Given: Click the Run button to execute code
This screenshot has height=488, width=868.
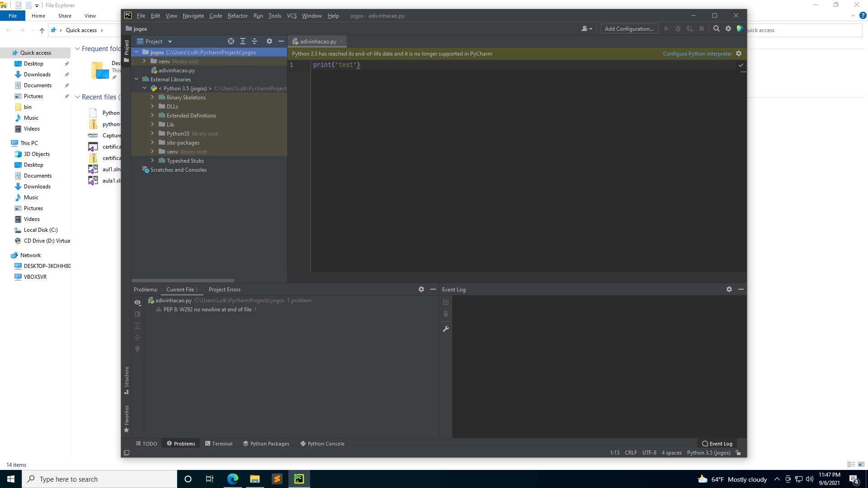Looking at the screenshot, I should 666,30.
